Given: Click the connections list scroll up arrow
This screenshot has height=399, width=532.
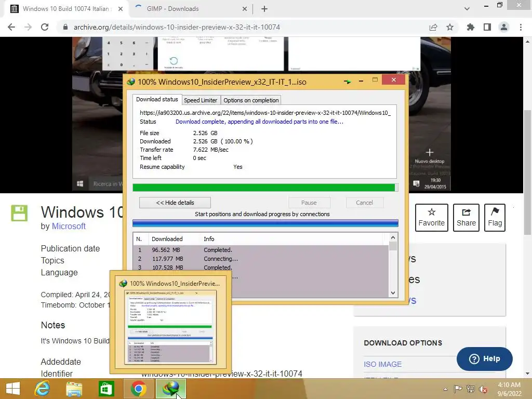Looking at the screenshot, I should pos(393,238).
